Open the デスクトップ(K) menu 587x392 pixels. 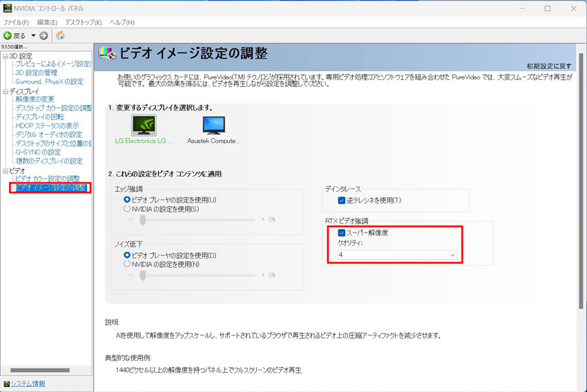tap(84, 23)
